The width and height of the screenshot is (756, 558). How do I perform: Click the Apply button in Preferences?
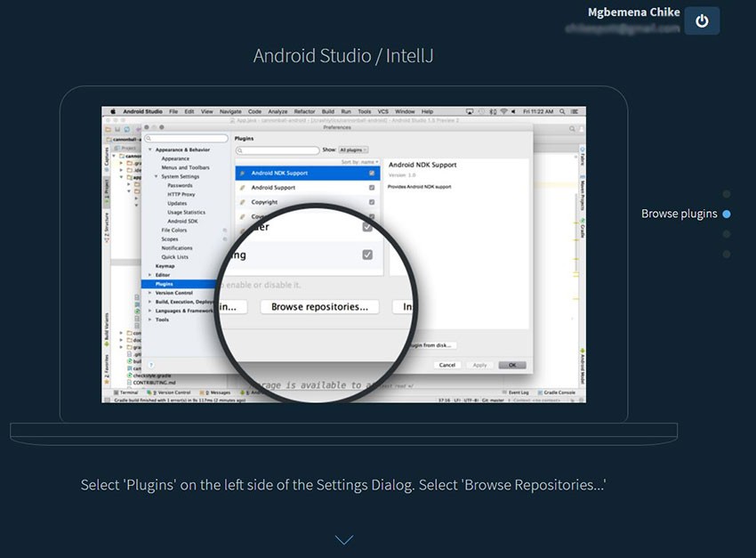479,365
